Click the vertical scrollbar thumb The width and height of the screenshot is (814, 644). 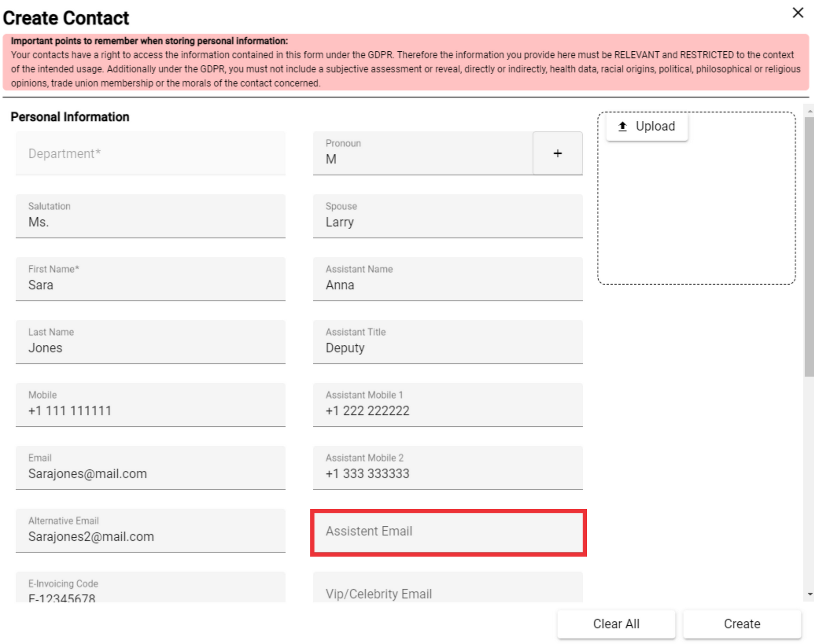(x=809, y=247)
